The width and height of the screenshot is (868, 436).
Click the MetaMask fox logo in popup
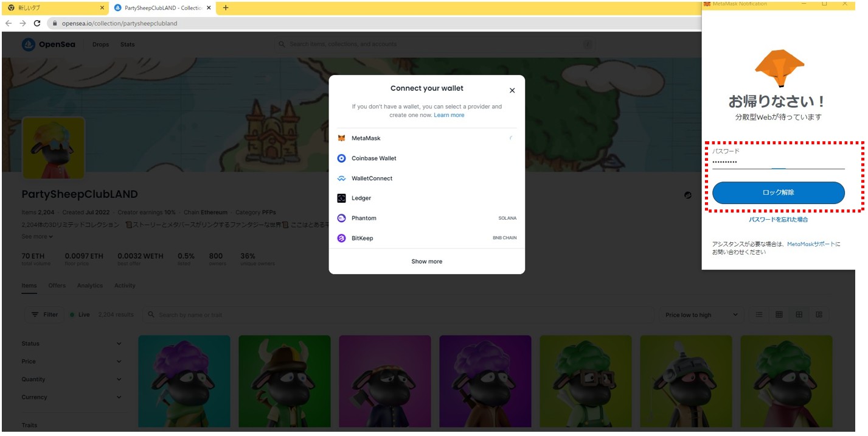pos(779,68)
